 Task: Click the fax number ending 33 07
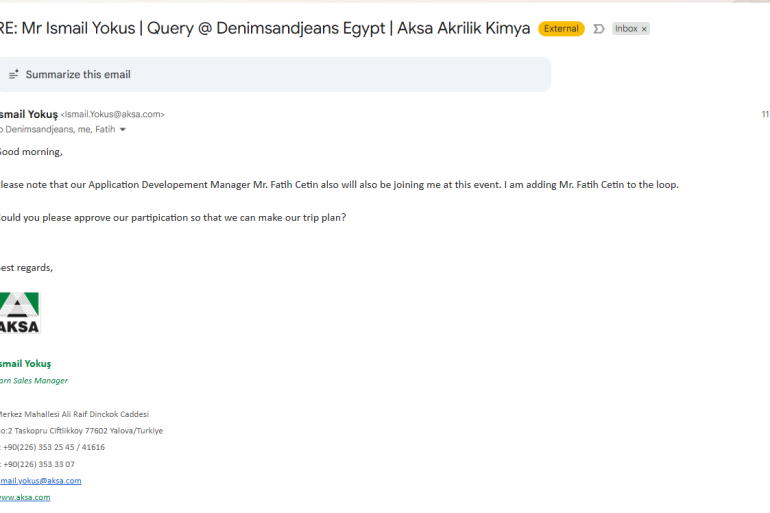point(38,464)
